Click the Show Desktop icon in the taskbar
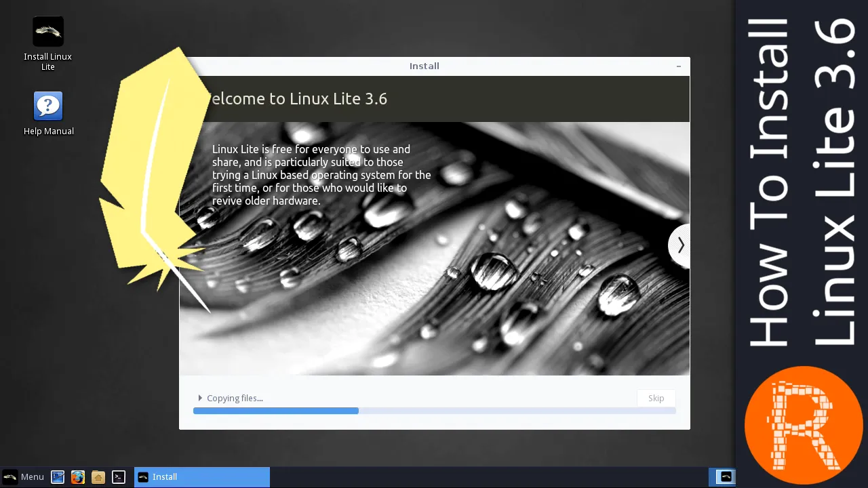868x488 pixels. point(58,477)
